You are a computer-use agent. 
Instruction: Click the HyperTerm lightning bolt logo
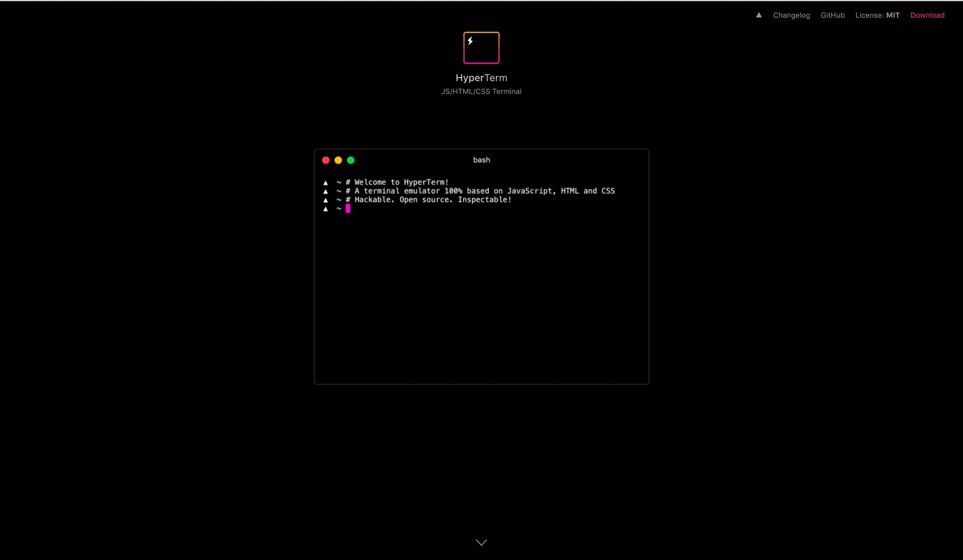(x=481, y=48)
